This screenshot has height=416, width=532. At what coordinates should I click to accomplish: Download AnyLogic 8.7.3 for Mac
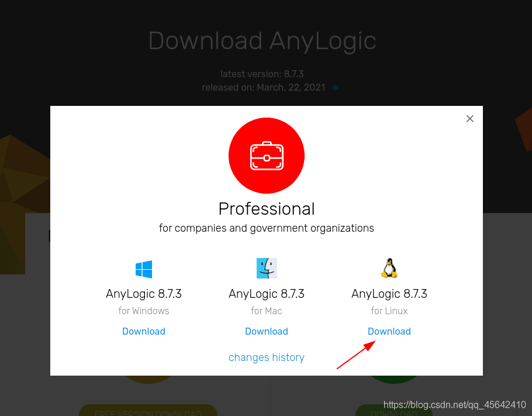point(267,331)
